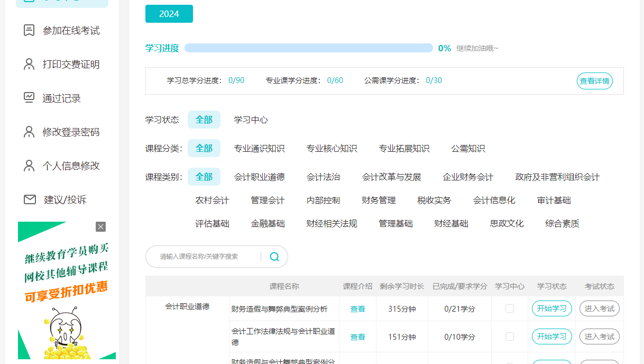View the course intro for 财务造假与舞弊典型案例分析
Image resolution: width=644 pixels, height=364 pixels.
pyautogui.click(x=357, y=309)
